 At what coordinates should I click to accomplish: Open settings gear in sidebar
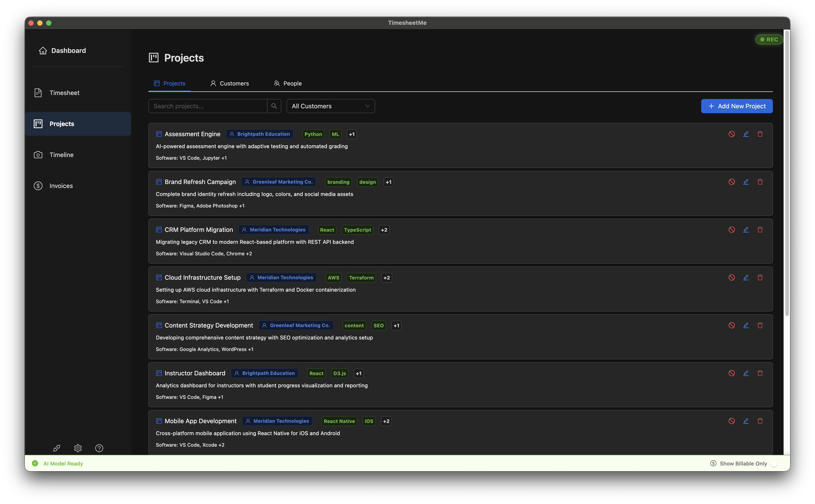[78, 448]
